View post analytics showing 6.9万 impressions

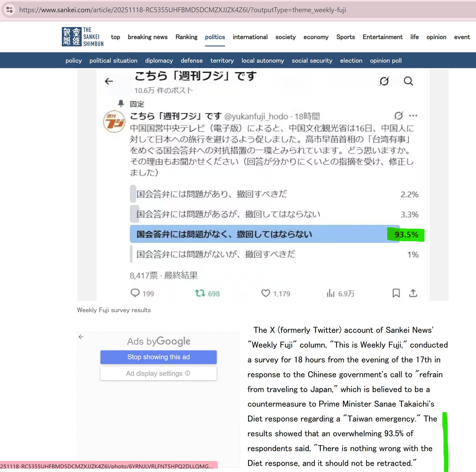331,293
